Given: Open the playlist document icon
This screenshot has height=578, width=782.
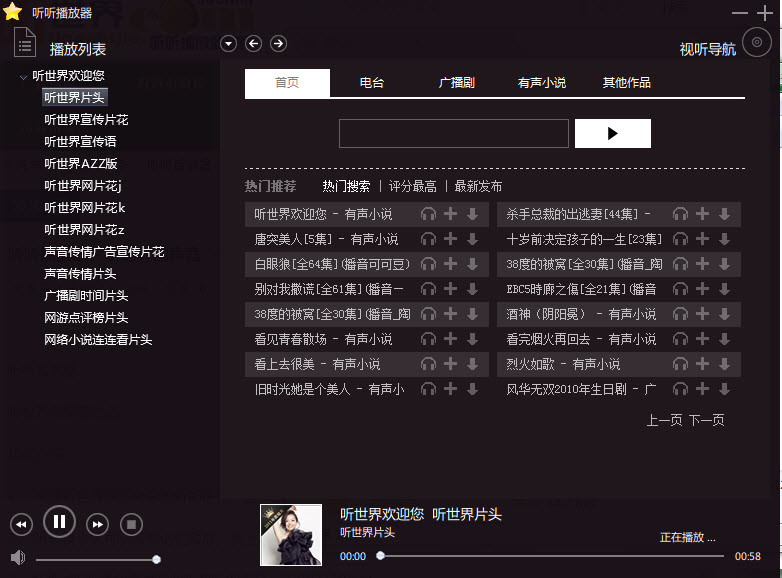Looking at the screenshot, I should pos(24,42).
